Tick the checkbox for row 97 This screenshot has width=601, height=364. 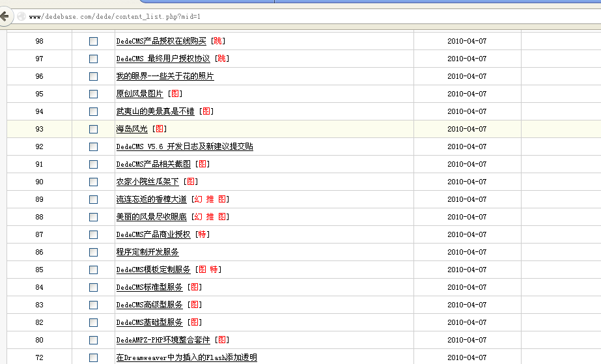94,59
